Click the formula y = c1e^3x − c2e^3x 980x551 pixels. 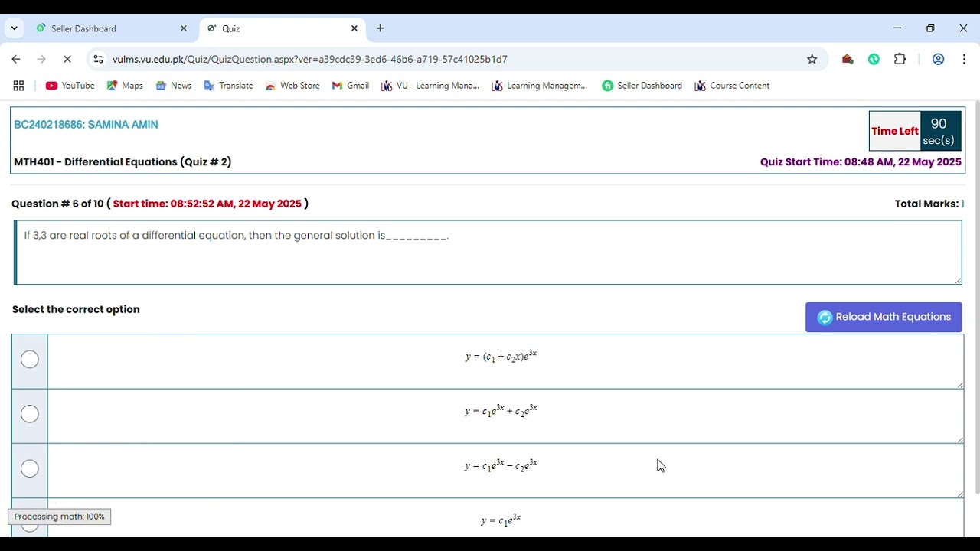point(501,465)
